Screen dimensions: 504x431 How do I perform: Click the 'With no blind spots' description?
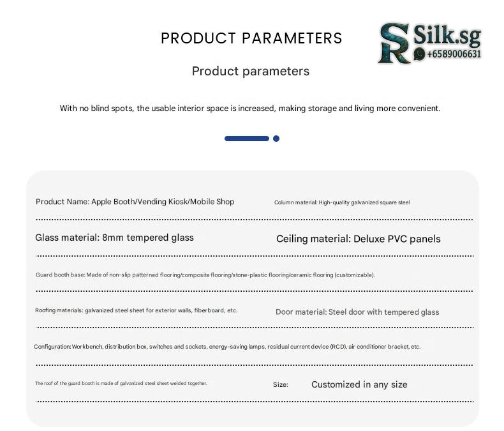click(x=250, y=109)
